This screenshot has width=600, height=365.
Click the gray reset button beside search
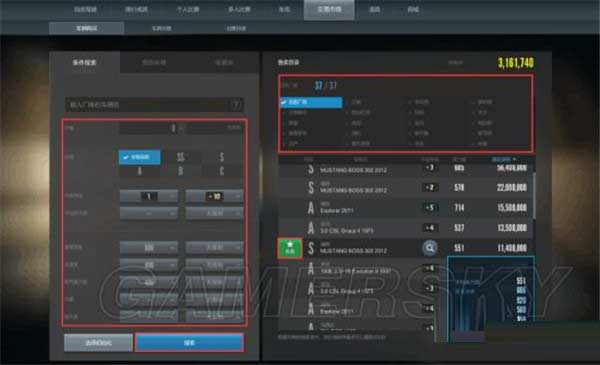pyautogui.click(x=98, y=343)
